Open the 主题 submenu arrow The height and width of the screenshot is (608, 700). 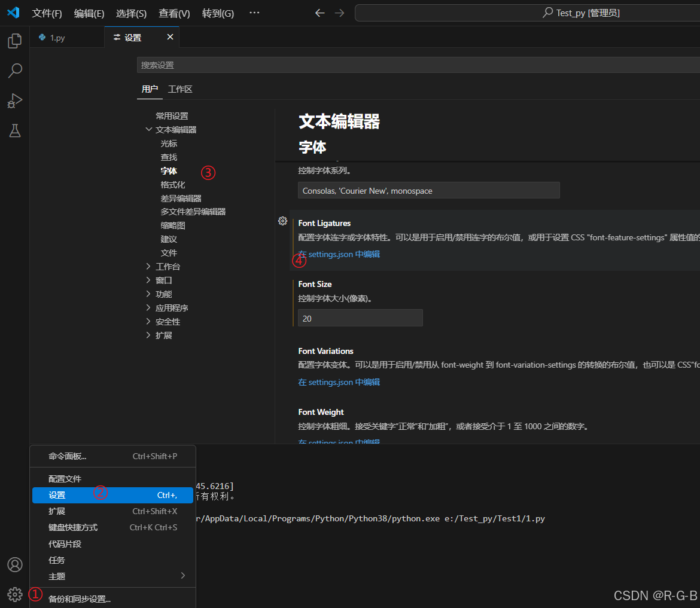coord(183,576)
